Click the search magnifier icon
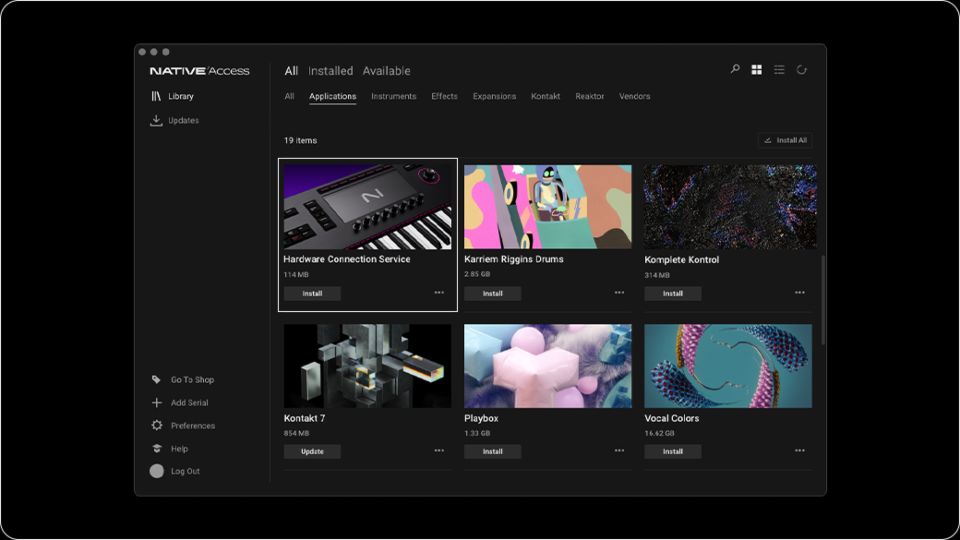This screenshot has height=540, width=960. (735, 70)
